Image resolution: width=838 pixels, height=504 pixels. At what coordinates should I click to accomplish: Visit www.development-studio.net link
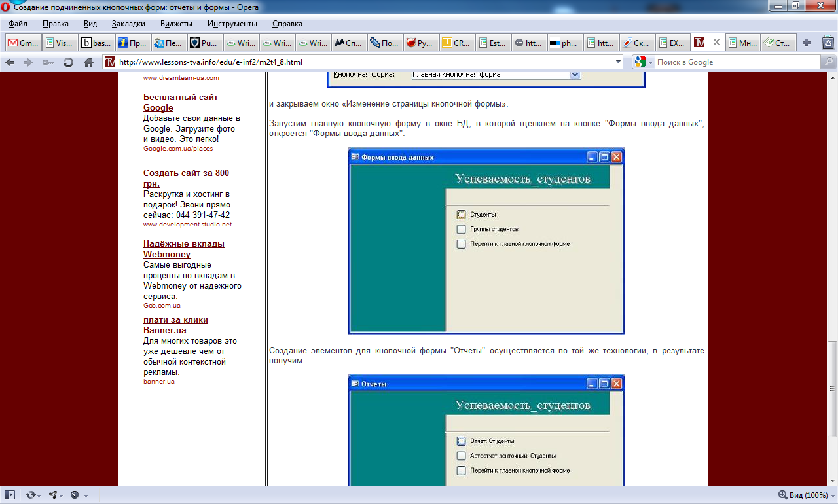187,225
